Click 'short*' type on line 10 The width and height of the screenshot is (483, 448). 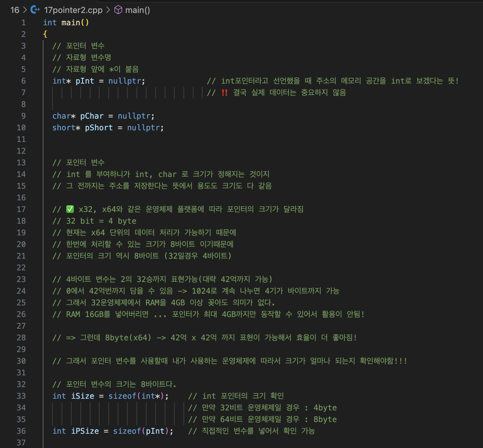(x=66, y=127)
